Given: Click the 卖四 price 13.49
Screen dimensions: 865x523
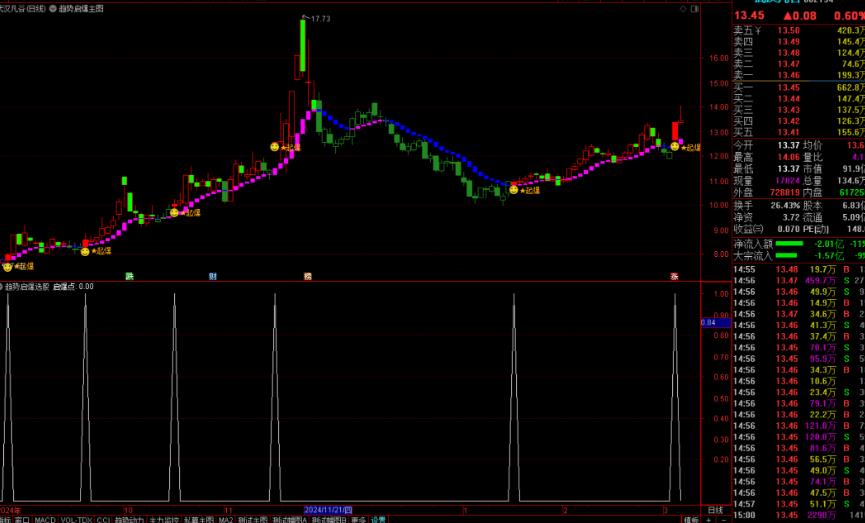Looking at the screenshot, I should (x=788, y=41).
